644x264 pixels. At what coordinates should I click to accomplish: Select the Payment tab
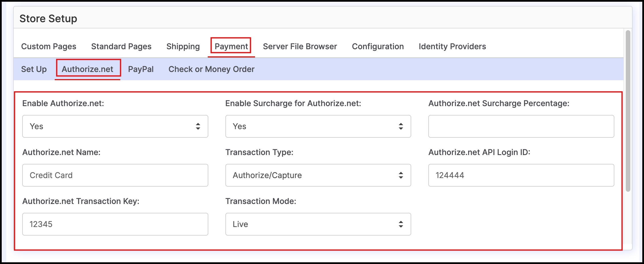(x=231, y=46)
